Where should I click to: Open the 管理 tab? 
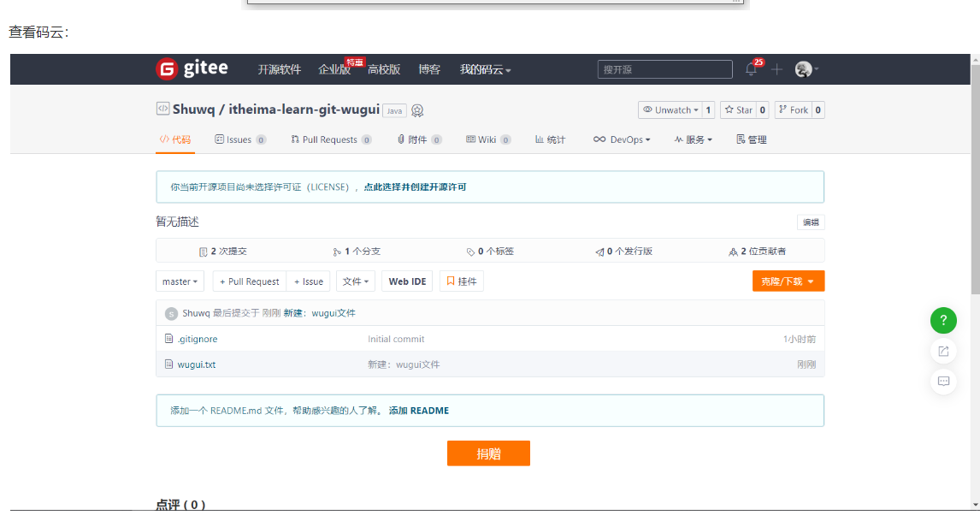[752, 139]
